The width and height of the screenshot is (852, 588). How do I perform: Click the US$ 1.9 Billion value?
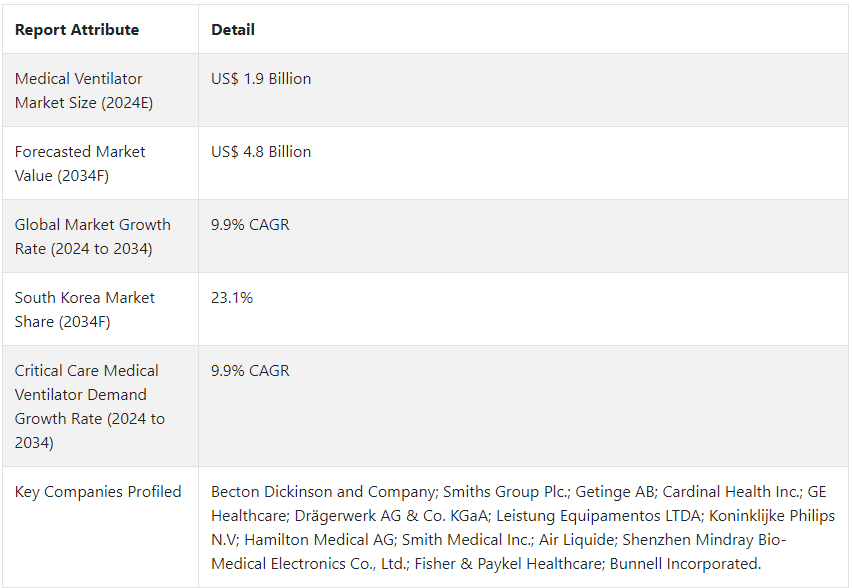pyautogui.click(x=261, y=78)
